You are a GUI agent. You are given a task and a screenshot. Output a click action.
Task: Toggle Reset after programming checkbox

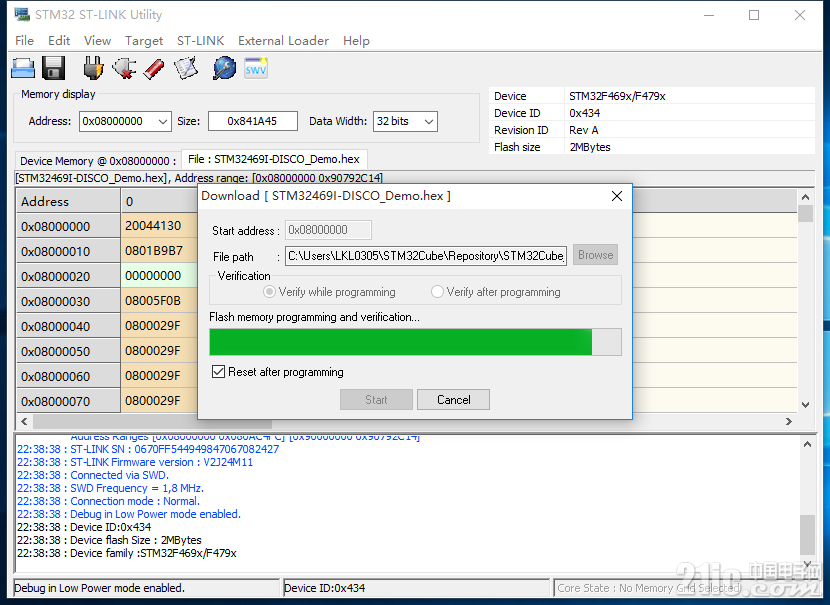218,372
